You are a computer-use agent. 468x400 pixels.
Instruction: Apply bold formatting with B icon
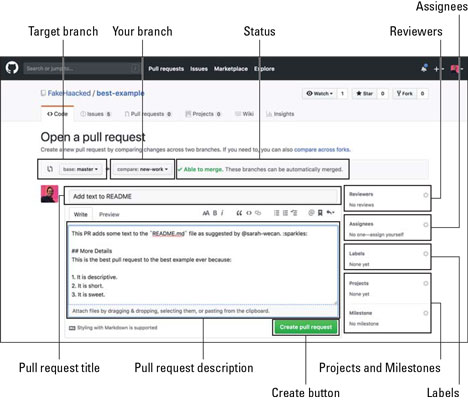tap(215, 213)
